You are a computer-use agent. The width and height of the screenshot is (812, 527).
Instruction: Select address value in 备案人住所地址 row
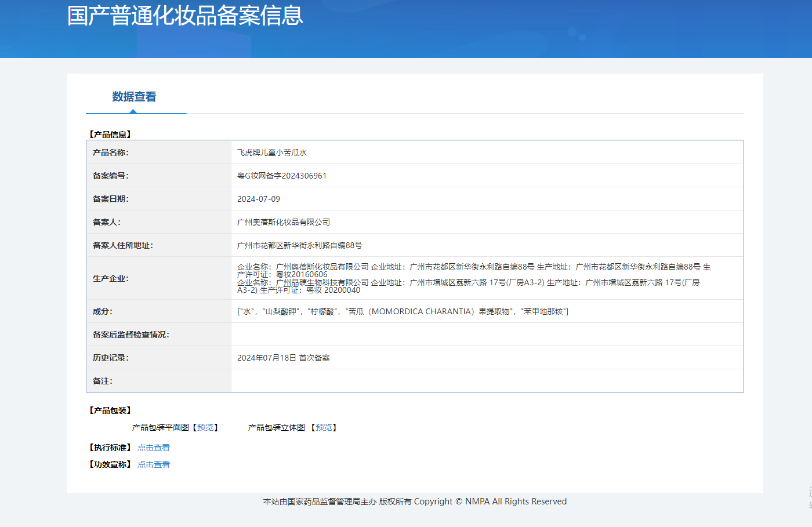tap(300, 245)
